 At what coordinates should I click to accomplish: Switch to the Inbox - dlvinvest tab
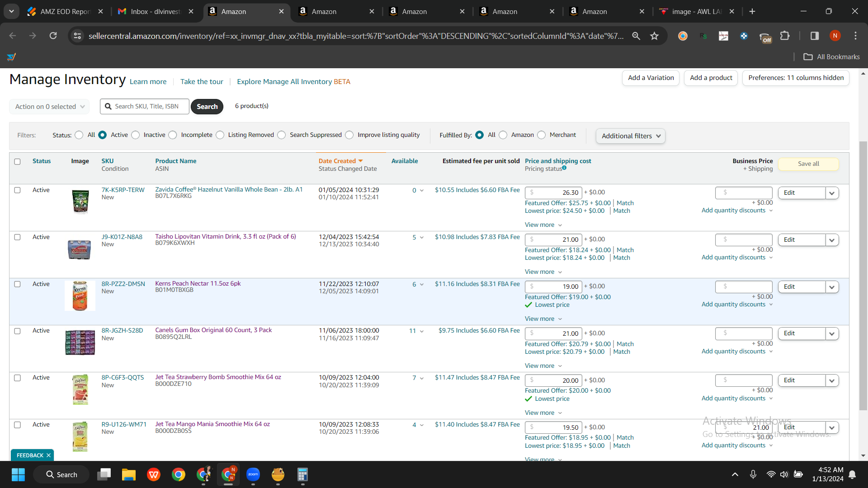(x=155, y=11)
